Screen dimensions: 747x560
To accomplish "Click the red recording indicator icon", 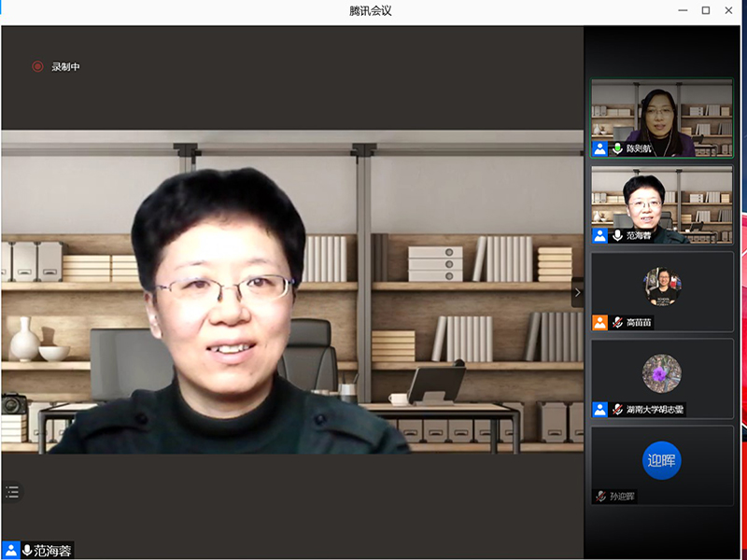I will pos(37,66).
